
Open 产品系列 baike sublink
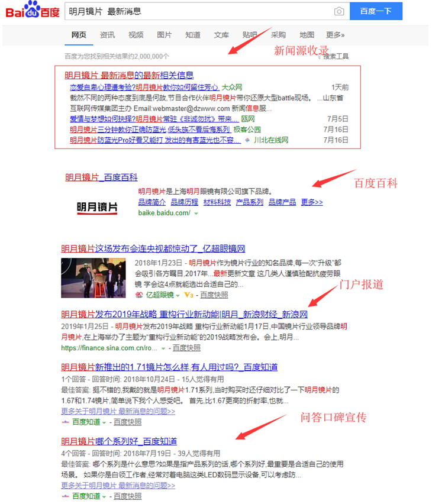pyautogui.click(x=250, y=202)
